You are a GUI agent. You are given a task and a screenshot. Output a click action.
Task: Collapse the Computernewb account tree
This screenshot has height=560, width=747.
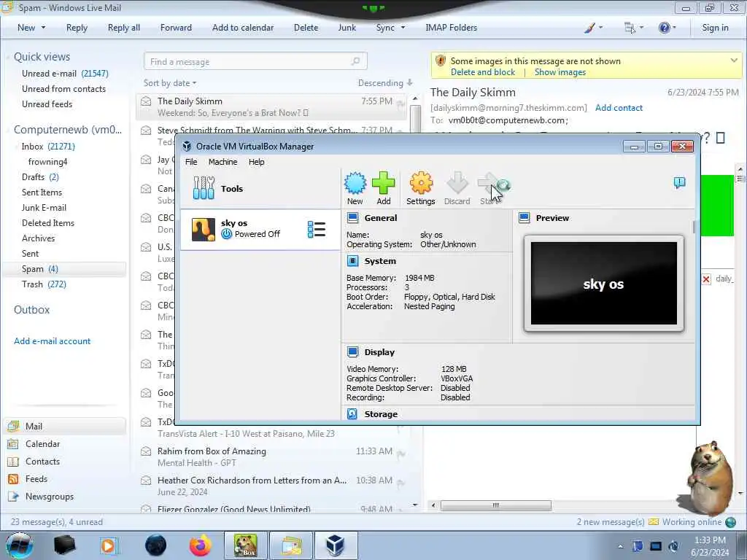[8, 130]
